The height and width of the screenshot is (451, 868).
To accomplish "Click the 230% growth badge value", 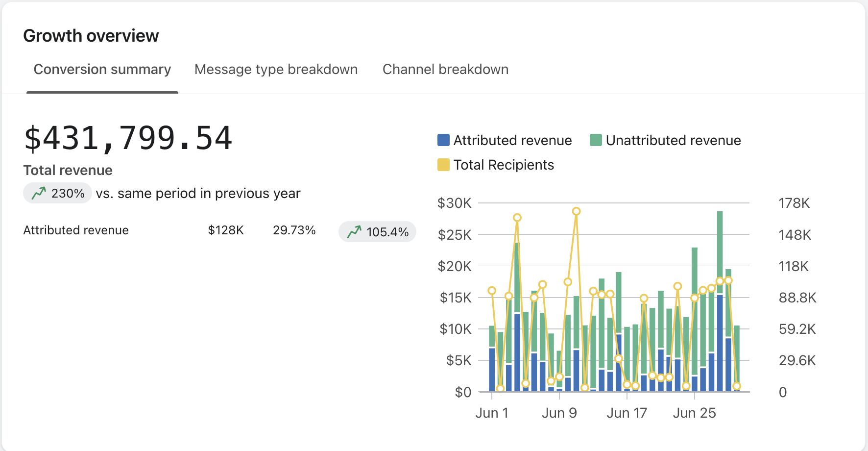I will pos(68,193).
